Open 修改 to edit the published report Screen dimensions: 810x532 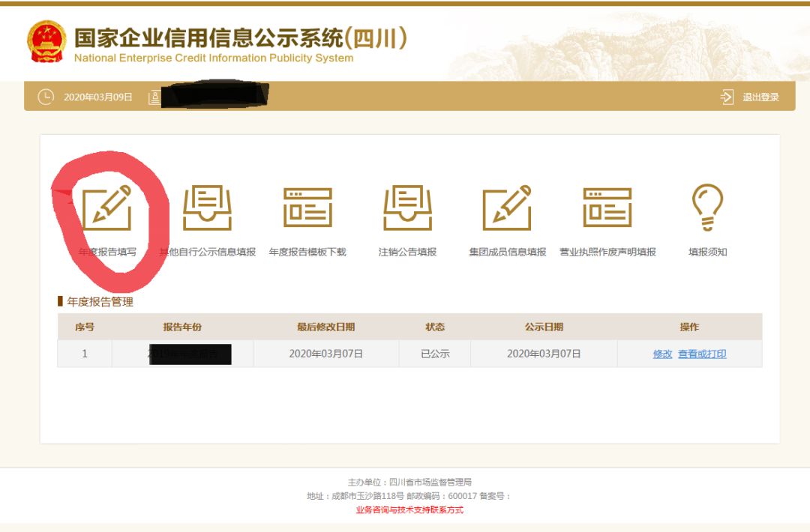point(661,353)
